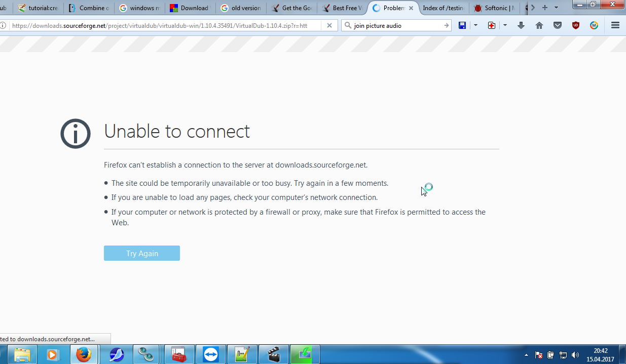Open the Notepad++ taskbar icon
This screenshot has height=364, width=626.
(x=242, y=354)
